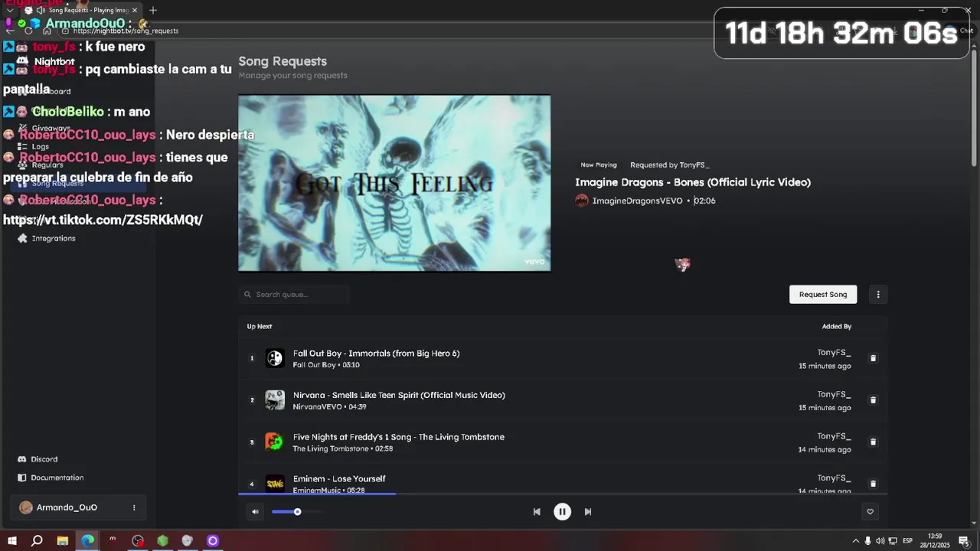This screenshot has height=551, width=980.
Task: Select Nirvana - Smells Like Teen Spirit title
Action: (399, 395)
